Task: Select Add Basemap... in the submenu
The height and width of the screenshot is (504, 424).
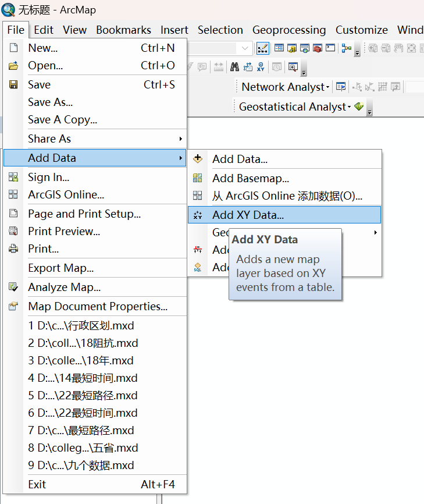Action: tap(284, 178)
